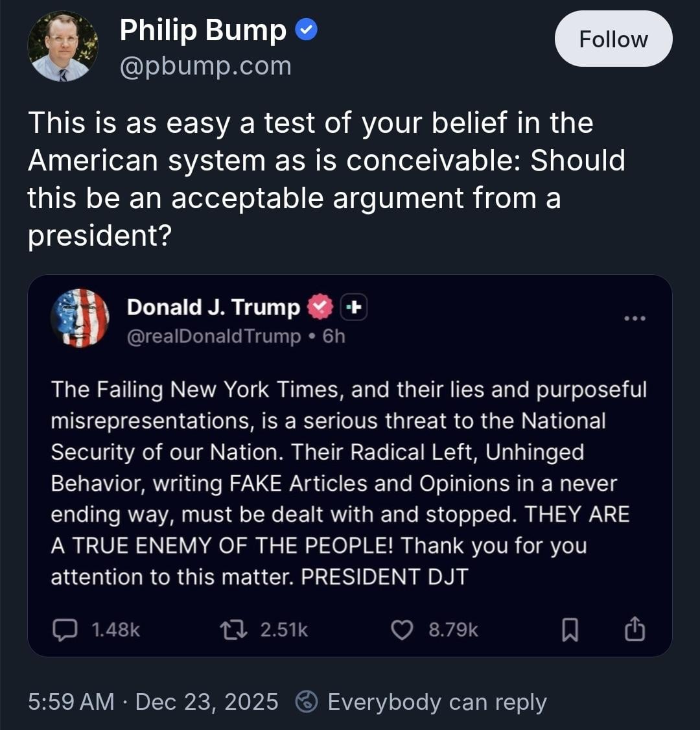Click the Donald J. Trump display name

click(213, 307)
